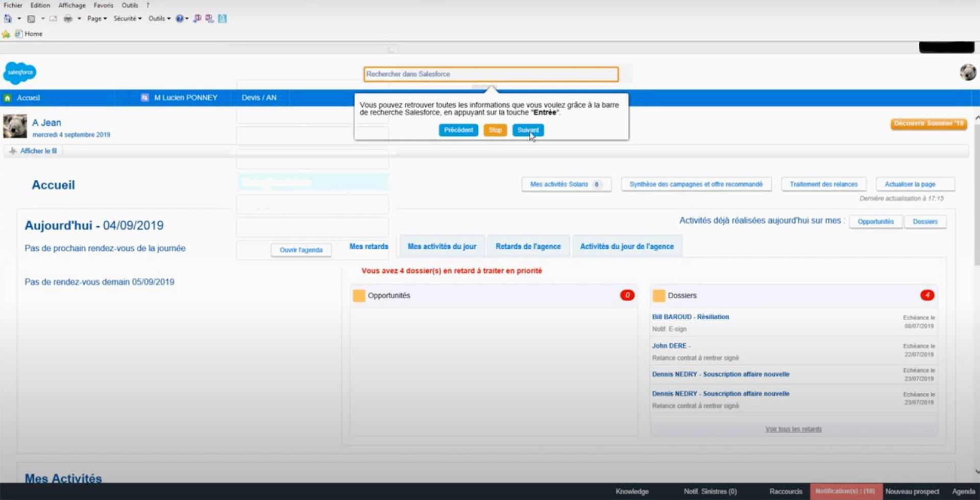Open Bill BAROUD - Résiliation dossier
This screenshot has height=500, width=980.
tap(690, 317)
